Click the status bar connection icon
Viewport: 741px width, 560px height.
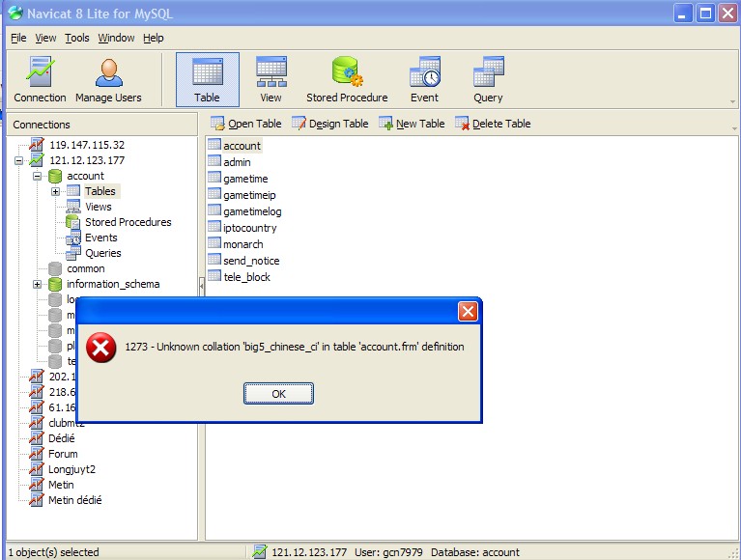[260, 551]
